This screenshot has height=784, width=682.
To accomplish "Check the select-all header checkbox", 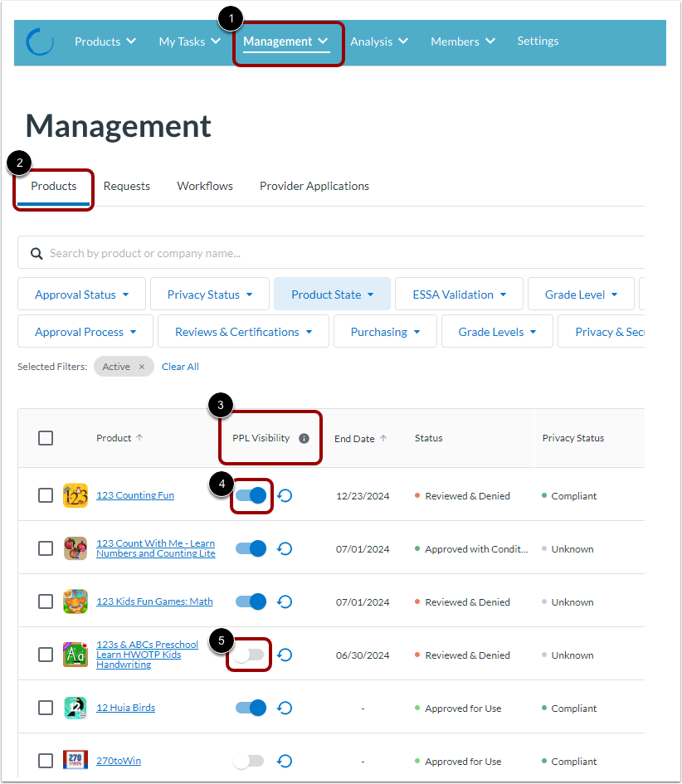I will click(x=46, y=438).
